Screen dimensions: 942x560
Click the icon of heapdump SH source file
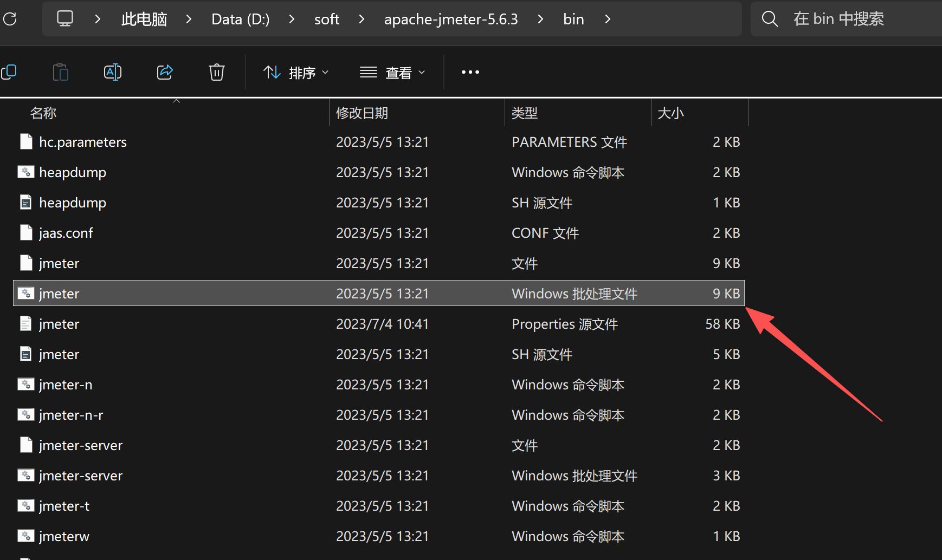coord(26,202)
